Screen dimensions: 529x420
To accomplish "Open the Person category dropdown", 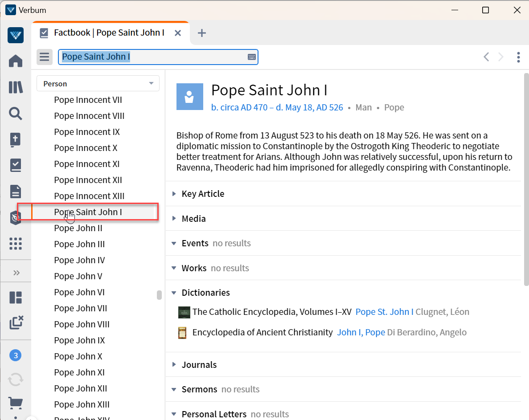I will click(x=98, y=84).
